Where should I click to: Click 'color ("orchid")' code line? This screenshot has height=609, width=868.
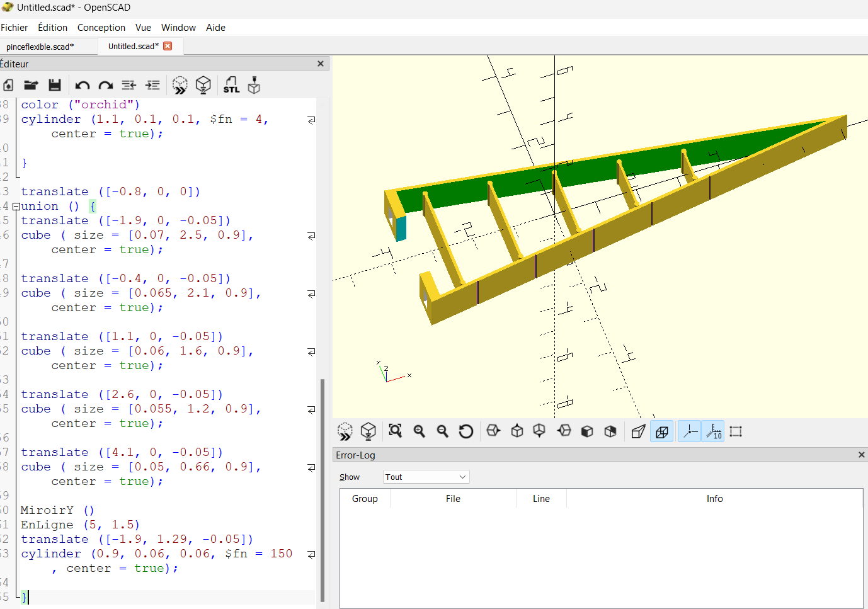tap(80, 105)
